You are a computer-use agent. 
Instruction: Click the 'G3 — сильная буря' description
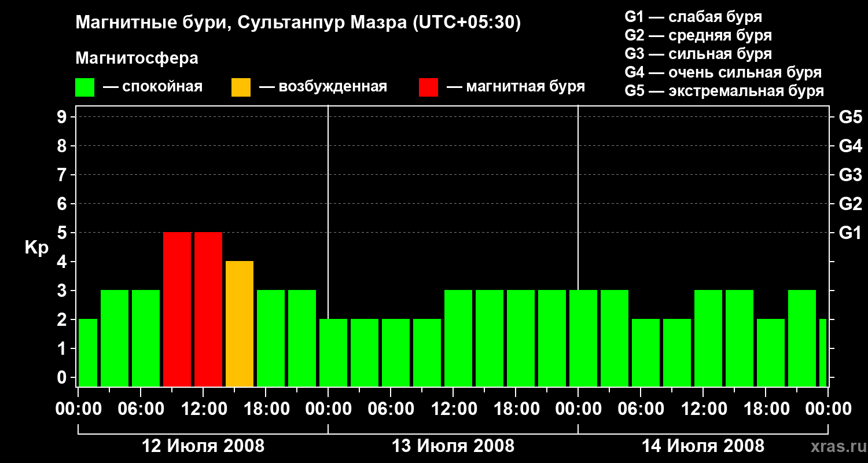coord(698,54)
